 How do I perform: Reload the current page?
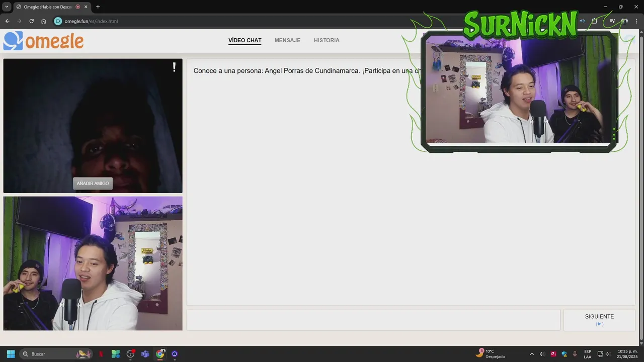pos(31,21)
